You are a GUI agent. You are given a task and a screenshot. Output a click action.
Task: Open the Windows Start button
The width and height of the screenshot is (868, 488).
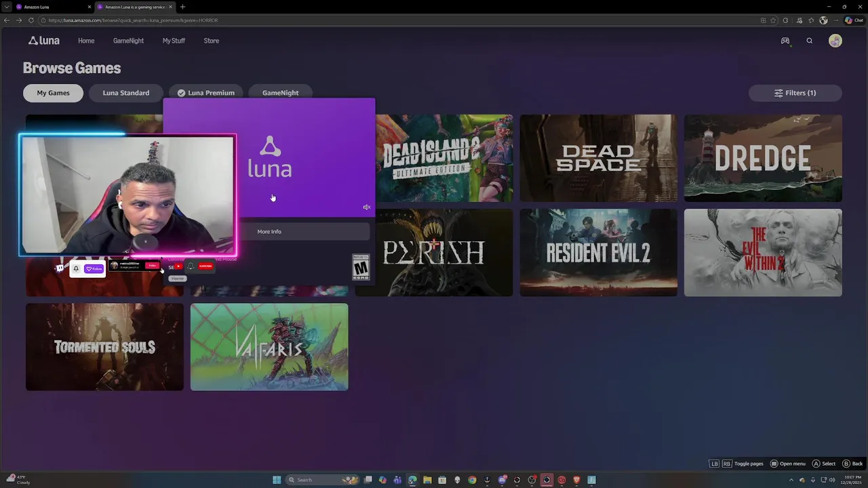click(x=277, y=480)
